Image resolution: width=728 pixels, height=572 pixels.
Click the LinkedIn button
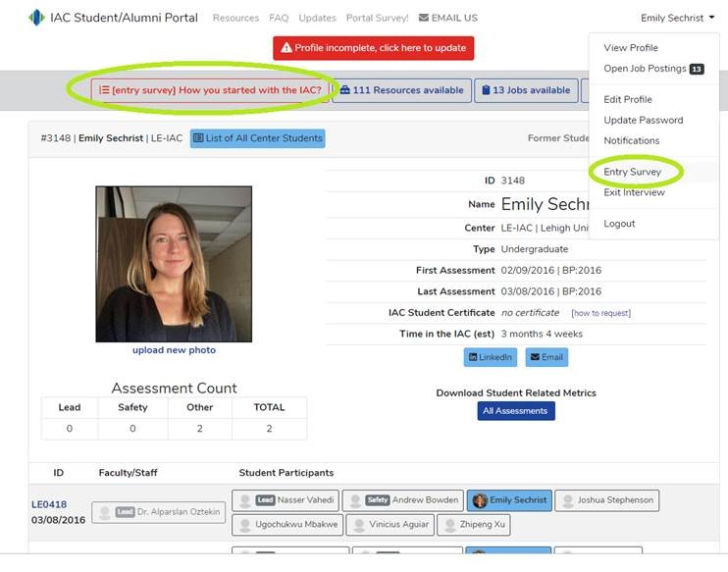point(491,357)
